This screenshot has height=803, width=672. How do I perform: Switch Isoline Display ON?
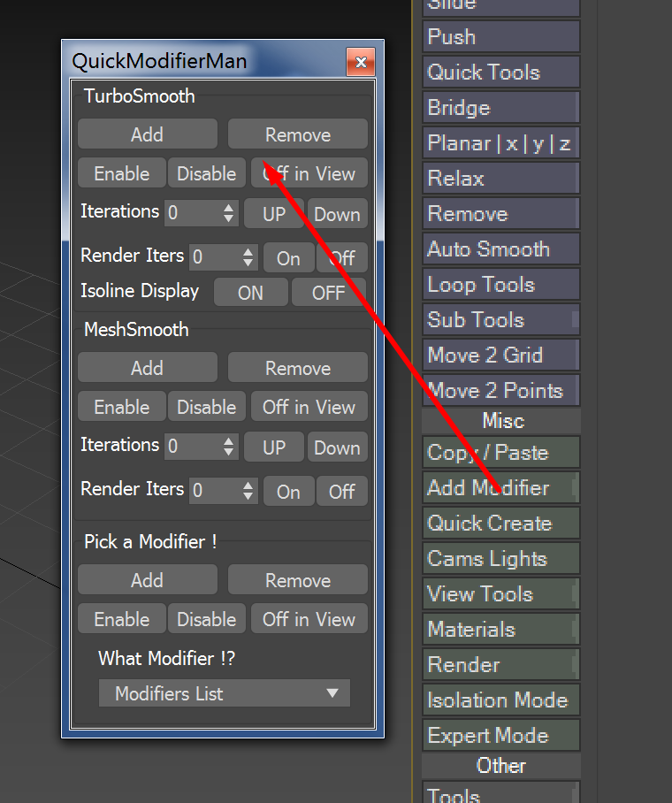click(250, 293)
